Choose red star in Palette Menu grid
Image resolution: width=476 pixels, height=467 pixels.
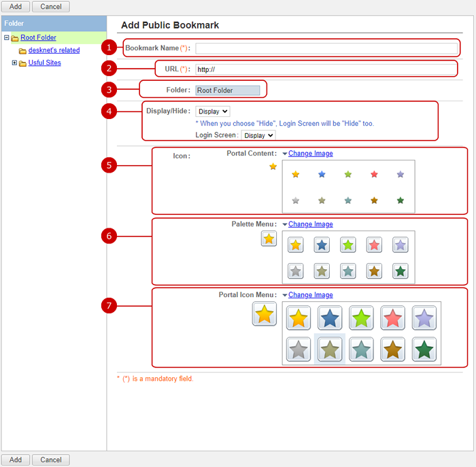(x=374, y=245)
